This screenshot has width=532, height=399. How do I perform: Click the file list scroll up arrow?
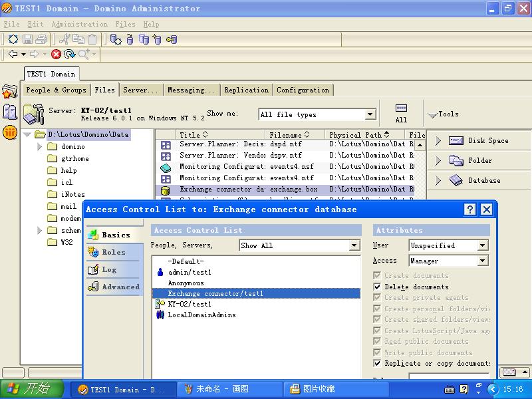(x=420, y=145)
